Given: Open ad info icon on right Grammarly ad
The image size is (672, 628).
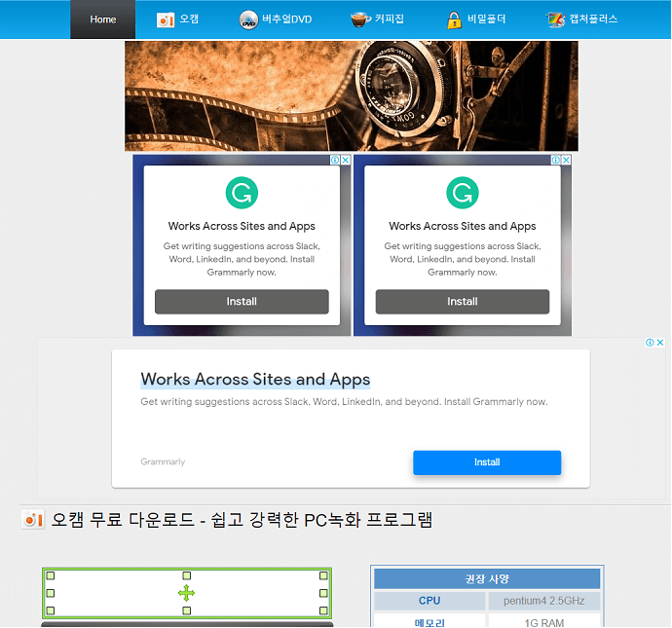Looking at the screenshot, I should (556, 160).
